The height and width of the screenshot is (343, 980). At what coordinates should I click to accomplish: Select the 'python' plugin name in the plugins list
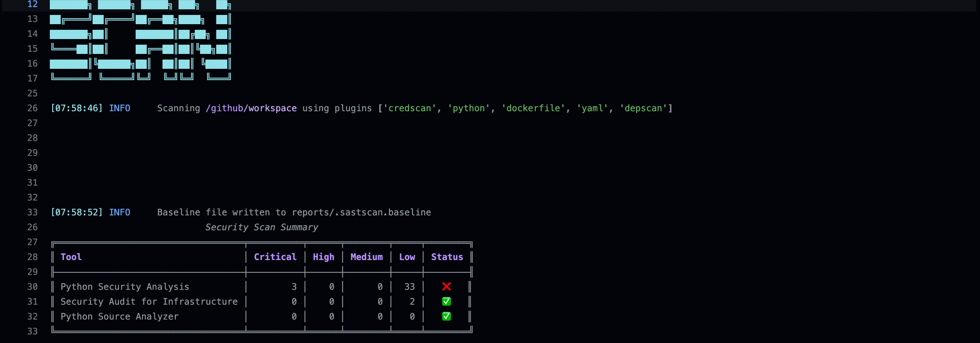[469, 108]
